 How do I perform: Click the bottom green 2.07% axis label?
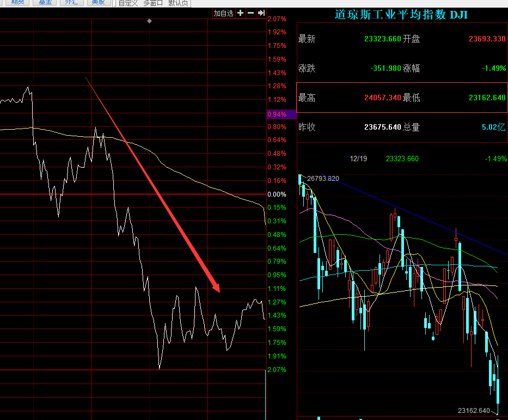[277, 370]
